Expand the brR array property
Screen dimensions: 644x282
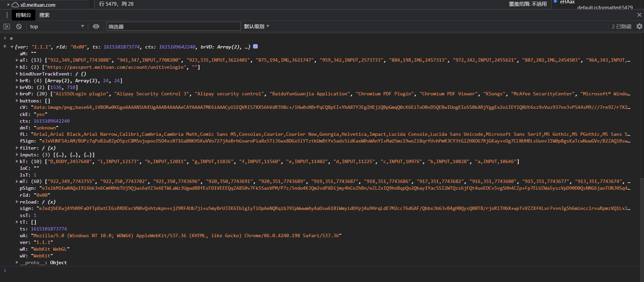click(x=17, y=80)
